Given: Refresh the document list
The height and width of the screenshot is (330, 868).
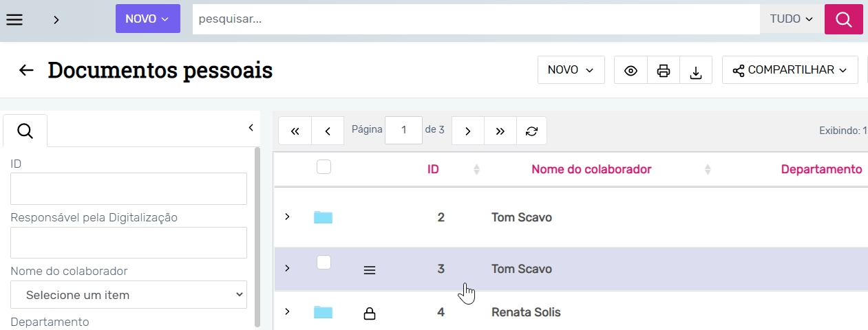Looking at the screenshot, I should tap(531, 131).
